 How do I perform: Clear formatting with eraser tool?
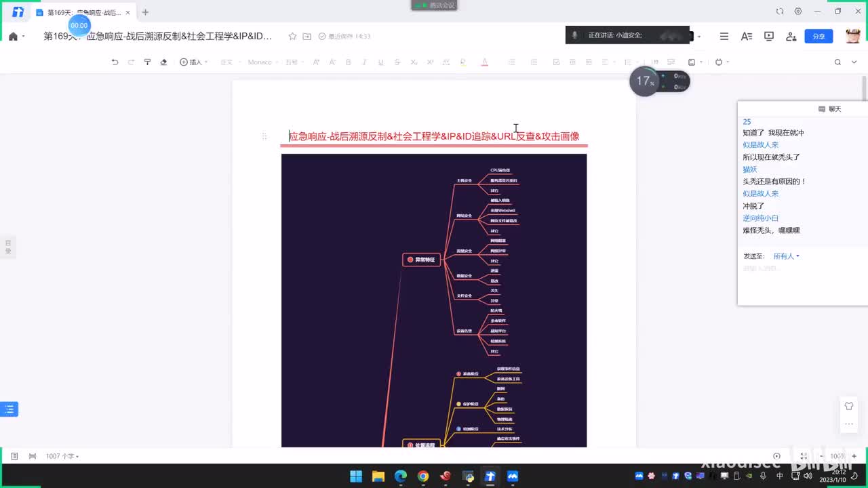pos(163,62)
